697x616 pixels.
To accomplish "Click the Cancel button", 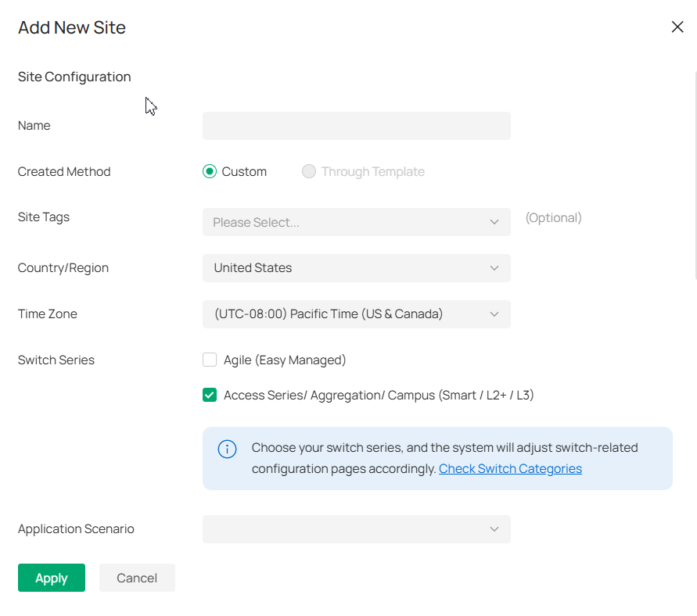I will click(137, 578).
